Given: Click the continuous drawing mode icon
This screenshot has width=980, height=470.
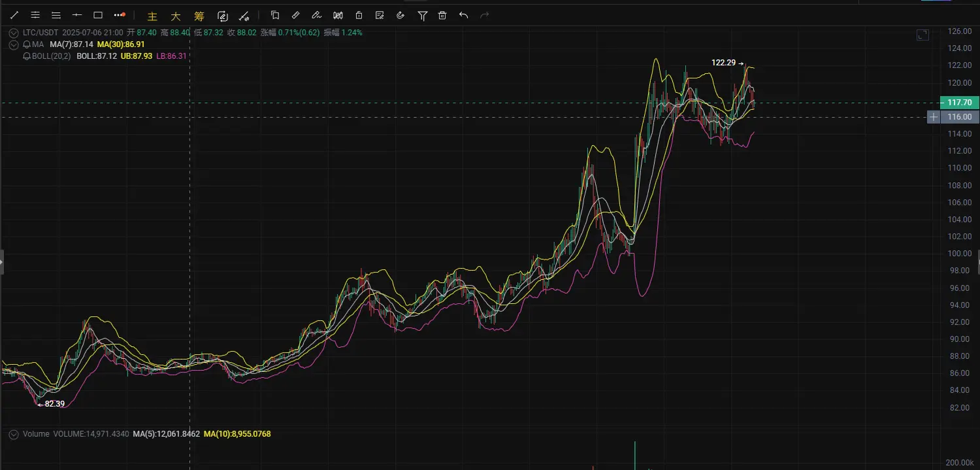Looking at the screenshot, I should pos(222,16).
